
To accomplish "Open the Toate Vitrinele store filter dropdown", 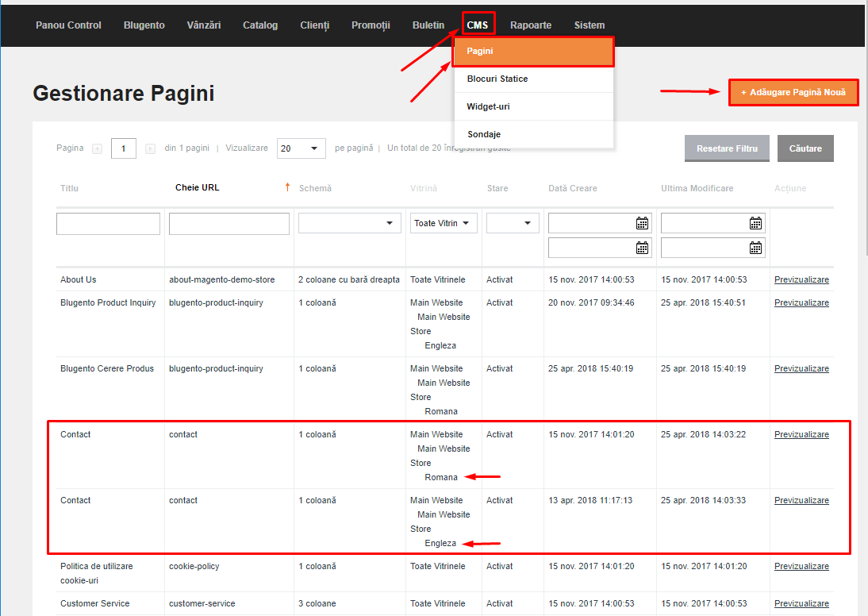I will pyautogui.click(x=444, y=223).
